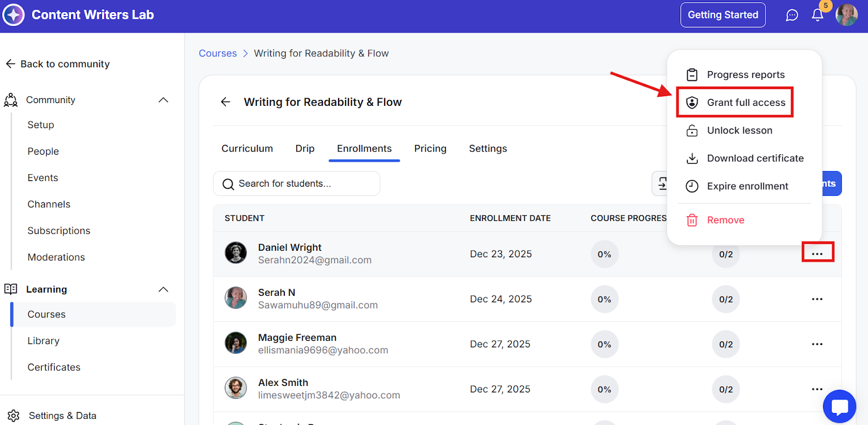Click the Content Writers Lab logo

(x=14, y=15)
